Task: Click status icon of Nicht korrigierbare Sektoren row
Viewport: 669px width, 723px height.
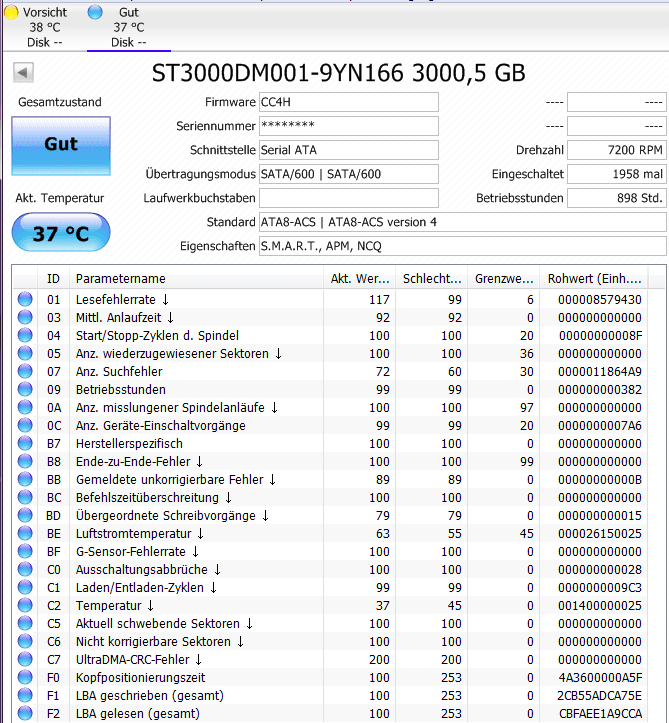Action: pyautogui.click(x=25, y=641)
